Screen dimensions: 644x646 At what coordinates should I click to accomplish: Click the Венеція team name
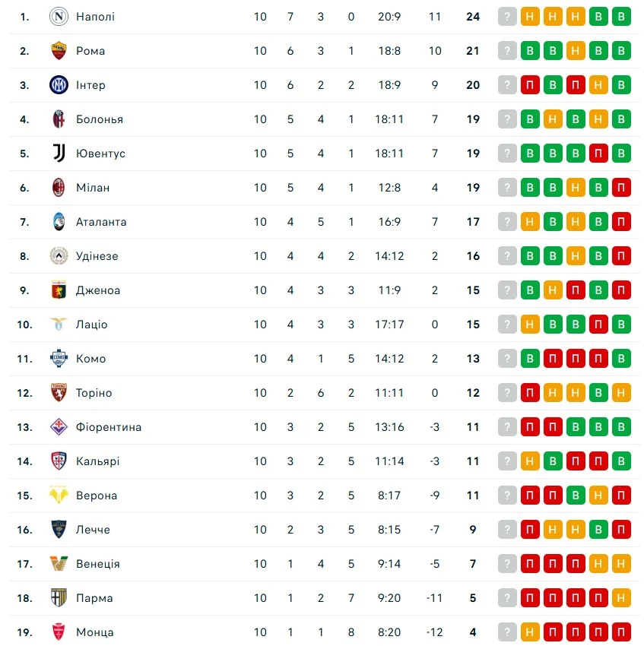click(97, 564)
